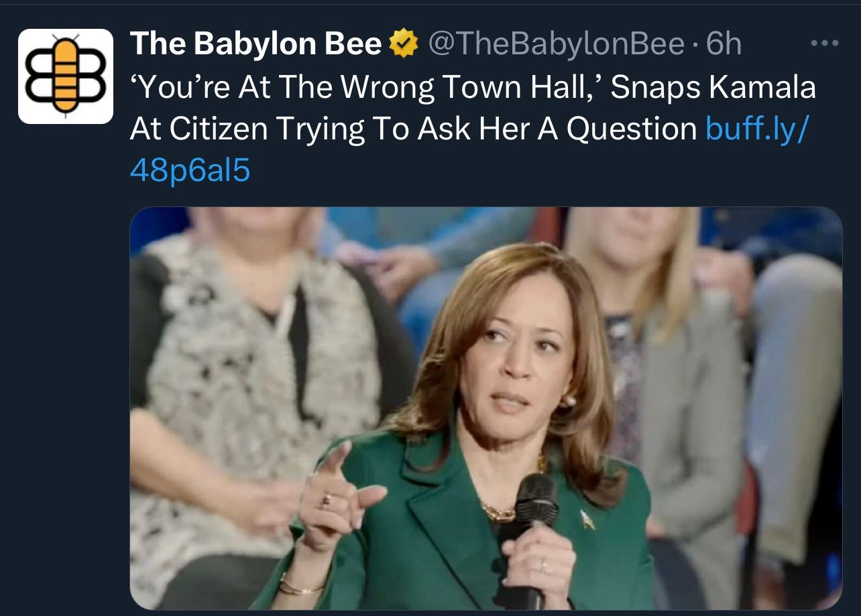
Task: Click the gold verified badge
Action: [404, 45]
